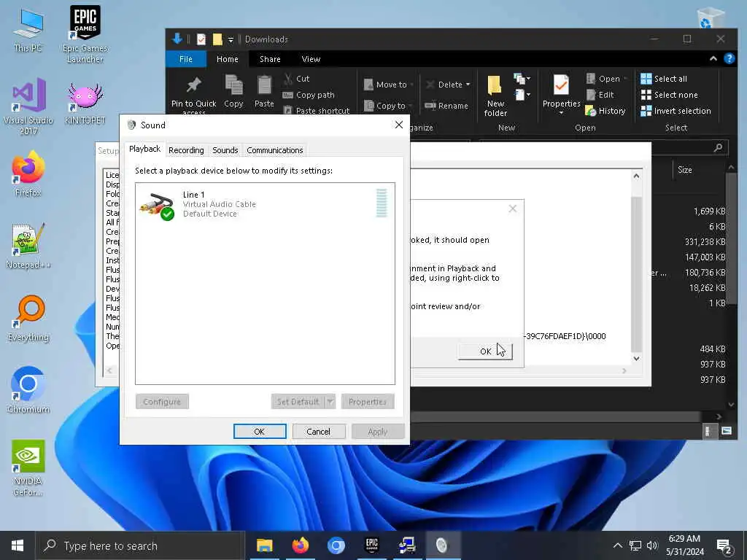Expand Copy to dropdown in Explorer ribbon

(x=411, y=106)
